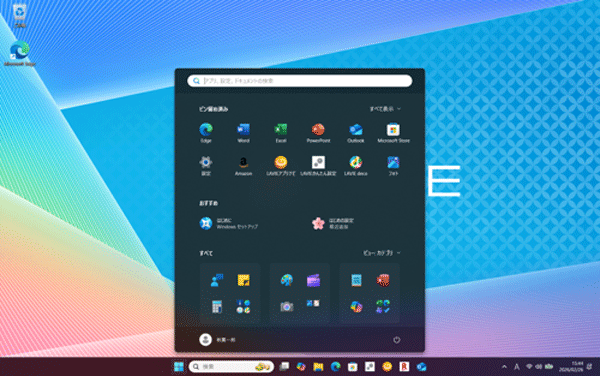The image size is (600, 376).
Task: Open the view category dropdown
Action: point(382,253)
